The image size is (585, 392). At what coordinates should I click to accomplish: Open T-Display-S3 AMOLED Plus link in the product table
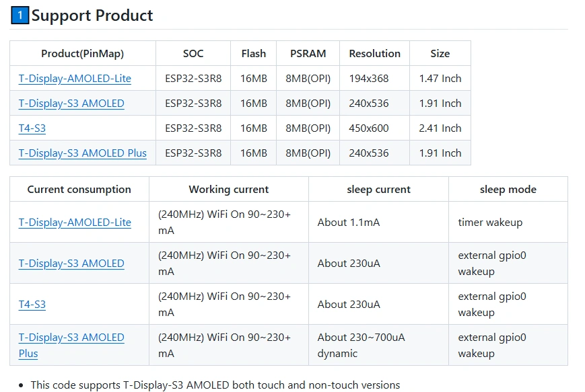pos(82,153)
